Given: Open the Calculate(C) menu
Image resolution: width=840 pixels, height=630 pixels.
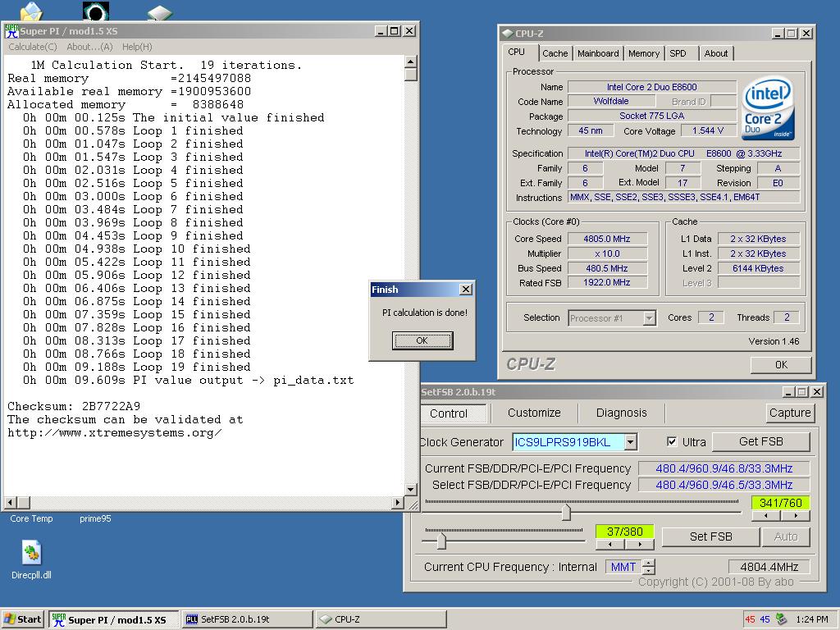Looking at the screenshot, I should pyautogui.click(x=33, y=47).
